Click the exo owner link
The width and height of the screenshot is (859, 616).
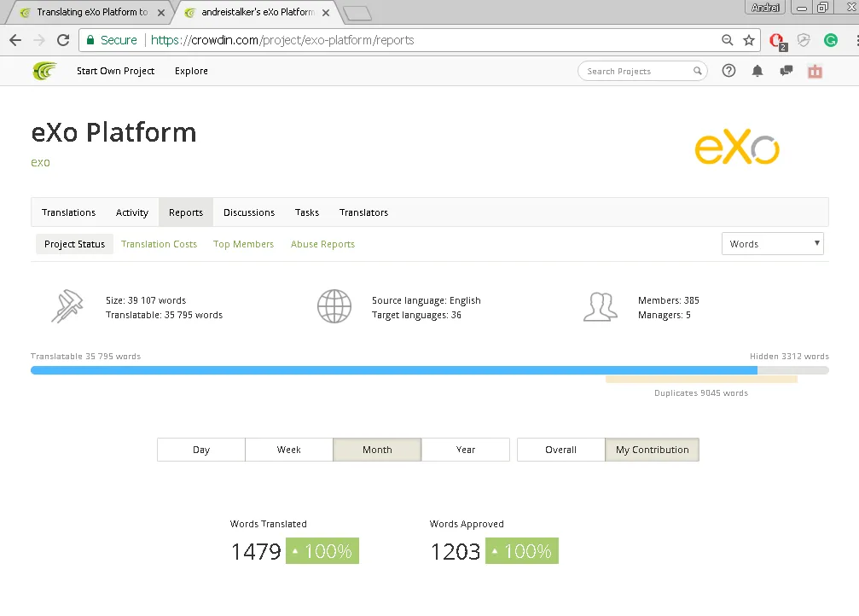click(x=41, y=162)
